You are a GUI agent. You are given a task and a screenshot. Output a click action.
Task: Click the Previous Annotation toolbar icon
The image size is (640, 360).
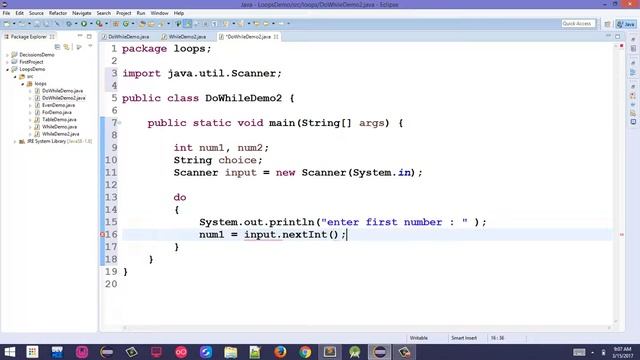(241, 24)
